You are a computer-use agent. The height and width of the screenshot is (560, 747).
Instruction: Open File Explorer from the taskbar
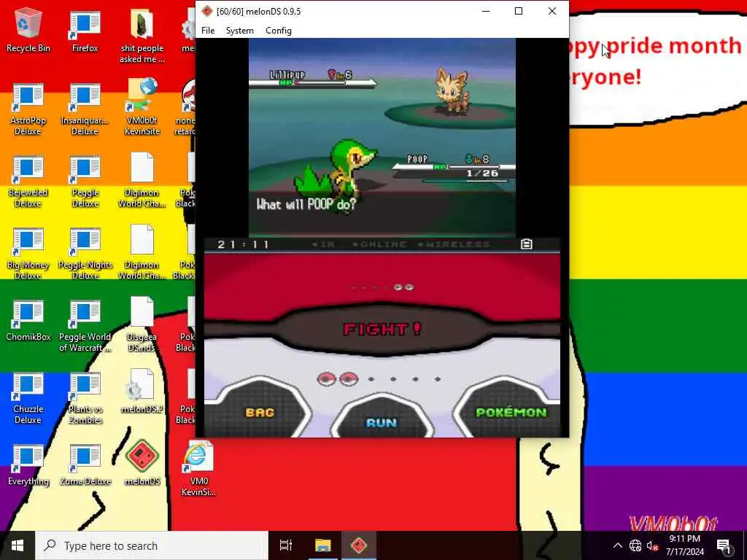coord(322,545)
